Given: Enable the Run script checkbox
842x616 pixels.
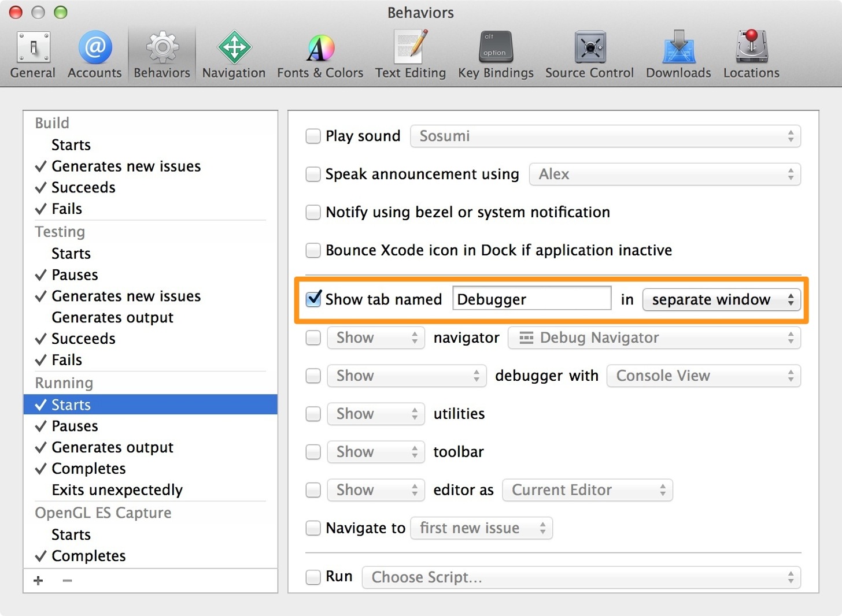Looking at the screenshot, I should (313, 577).
